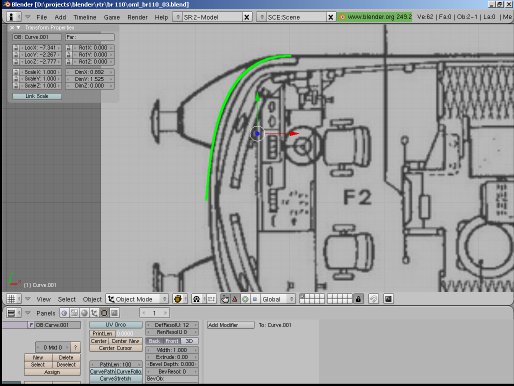
Task: Open the SR:2-Model screen selector
Action: 208,17
